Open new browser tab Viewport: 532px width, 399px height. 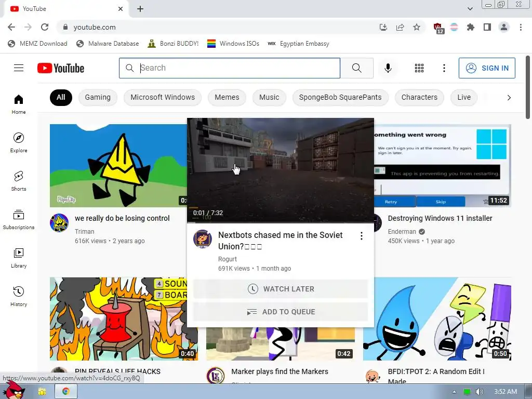click(x=140, y=9)
